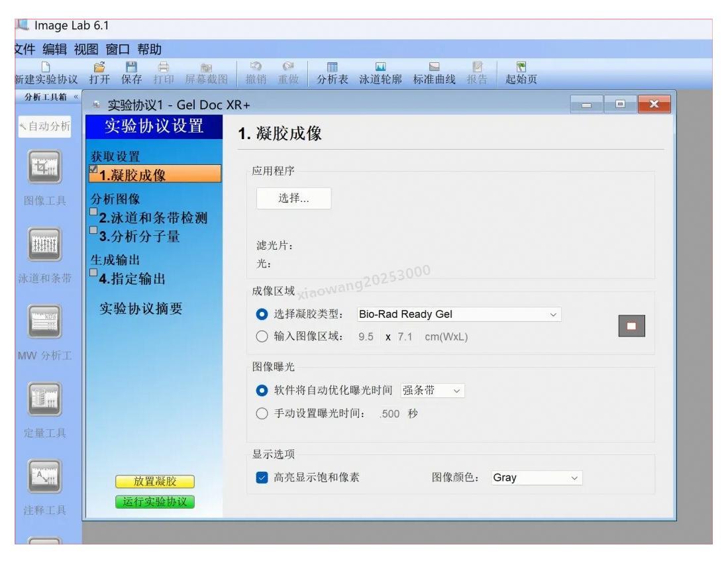The height and width of the screenshot is (563, 728).
Task: Click the yellow 放置凝胶 button
Action: point(154,482)
